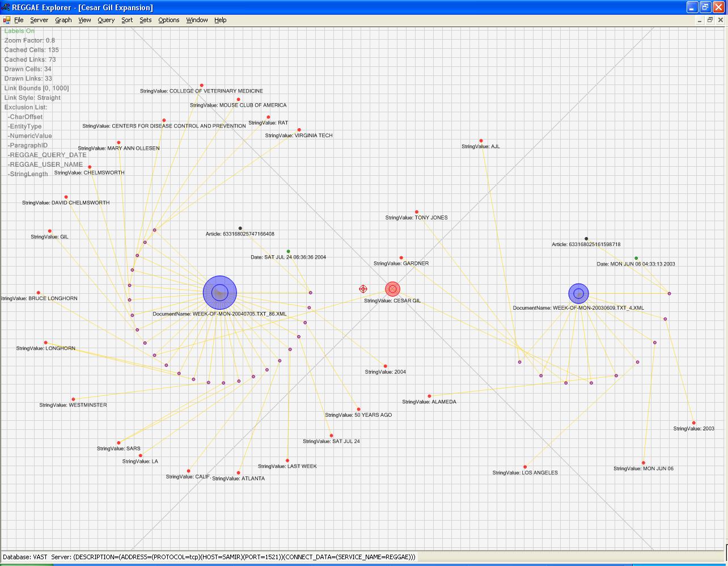Select the green Date SAT JUL 24 node
The width and height of the screenshot is (728, 566).
[x=288, y=251]
